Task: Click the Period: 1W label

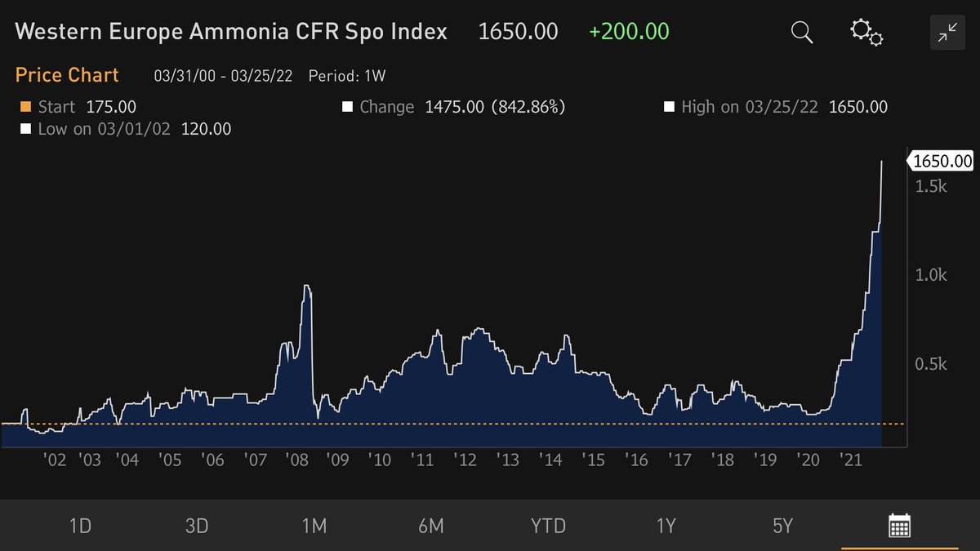Action: 347,76
